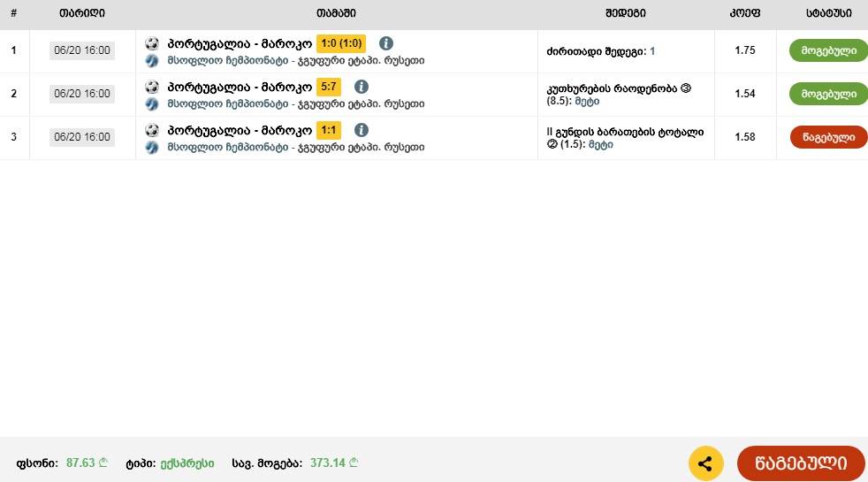Click the 5:7 score badge
Viewport: 868px width, 482px height.
[328, 87]
